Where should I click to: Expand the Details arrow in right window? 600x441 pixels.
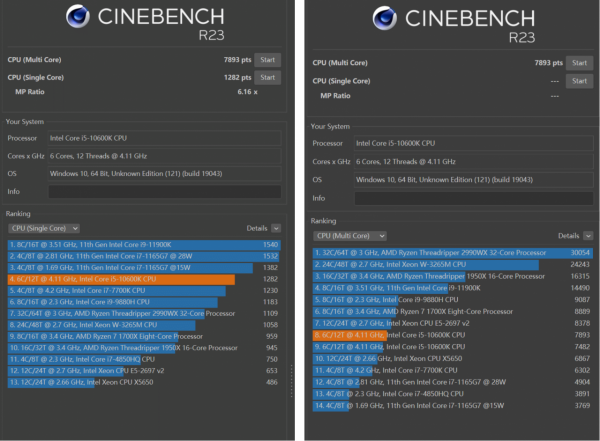tap(586, 235)
